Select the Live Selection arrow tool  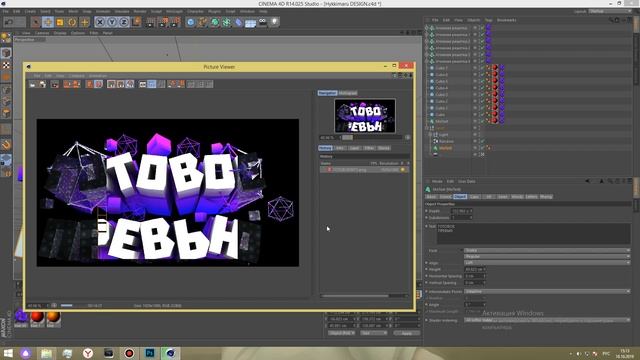(36, 22)
